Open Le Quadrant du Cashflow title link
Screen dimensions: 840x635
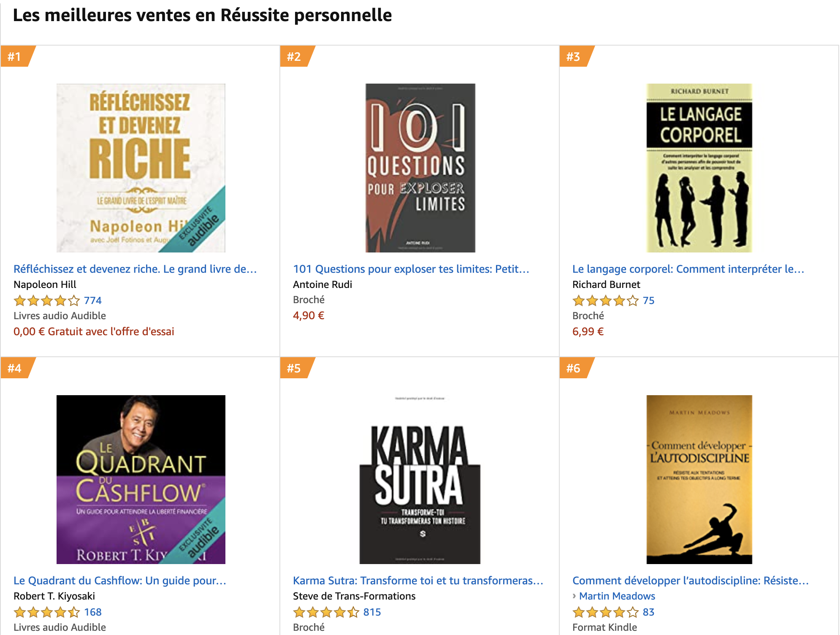(x=120, y=581)
